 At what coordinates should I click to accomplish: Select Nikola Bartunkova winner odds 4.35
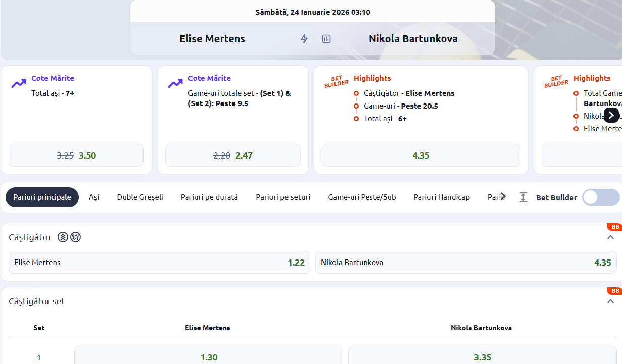pos(465,263)
